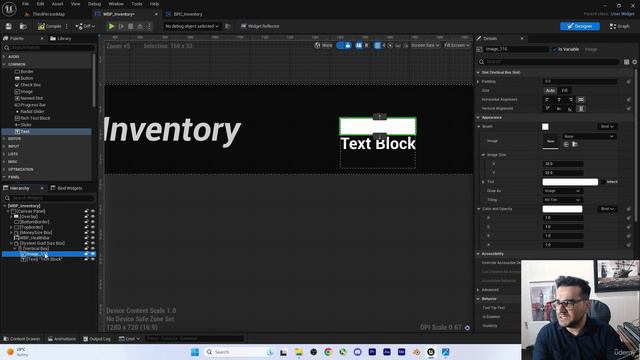Toggle lock icon of TopBorder row
Screen dimensions: 640x360
(x=87, y=227)
